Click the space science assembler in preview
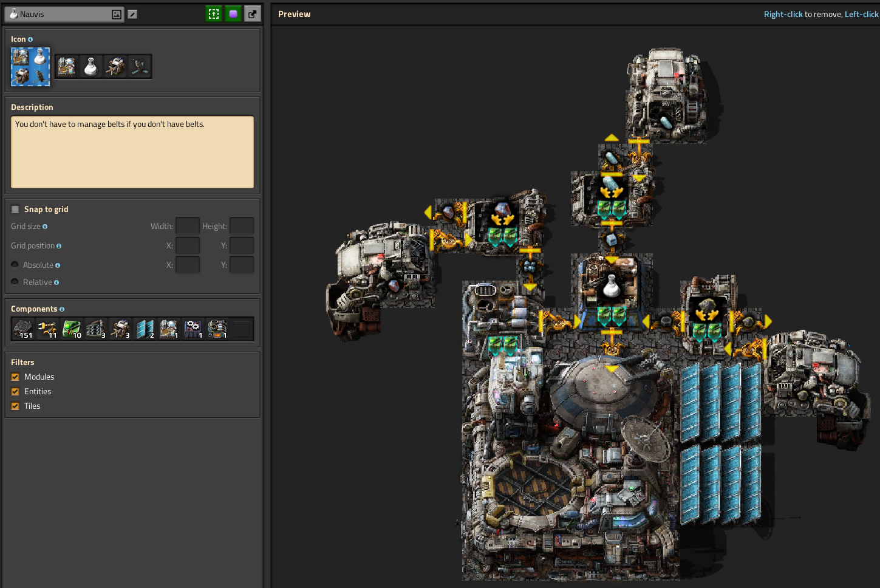Viewport: 880px width, 588px height. tap(612, 291)
